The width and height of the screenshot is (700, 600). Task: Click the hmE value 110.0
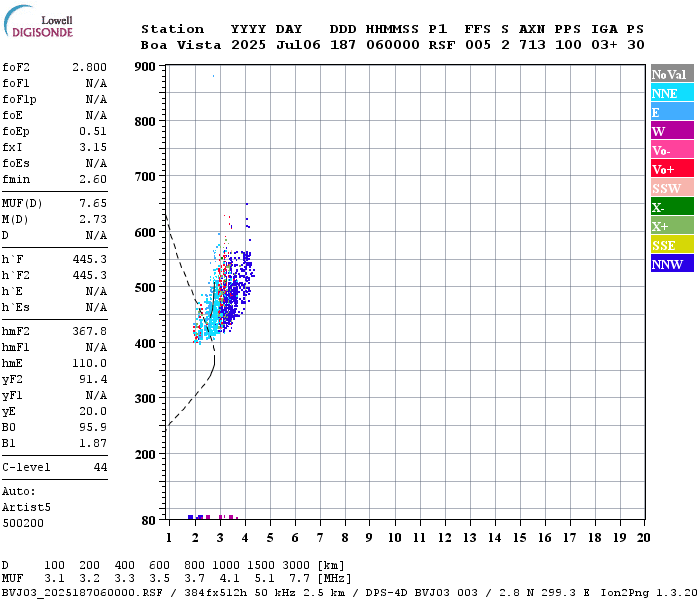point(90,363)
